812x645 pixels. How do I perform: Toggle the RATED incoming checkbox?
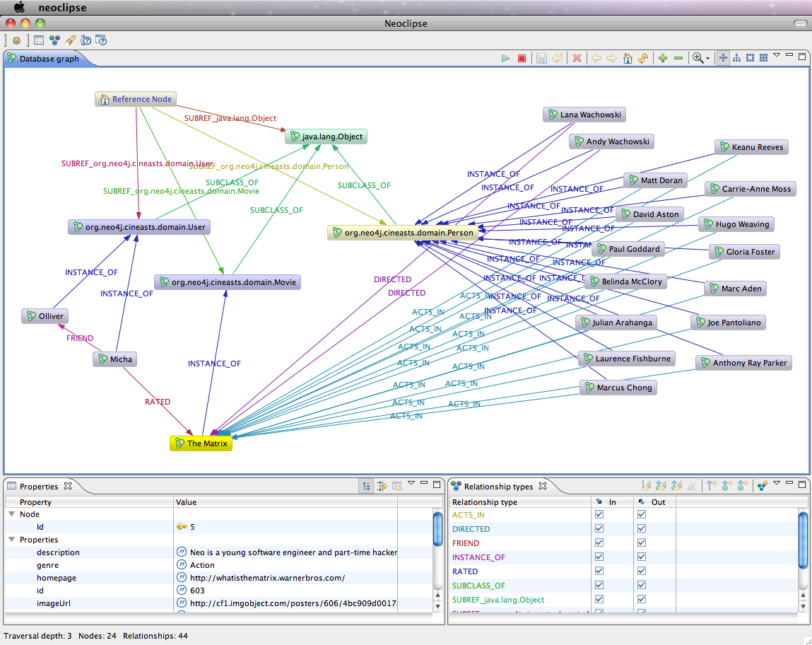point(599,571)
